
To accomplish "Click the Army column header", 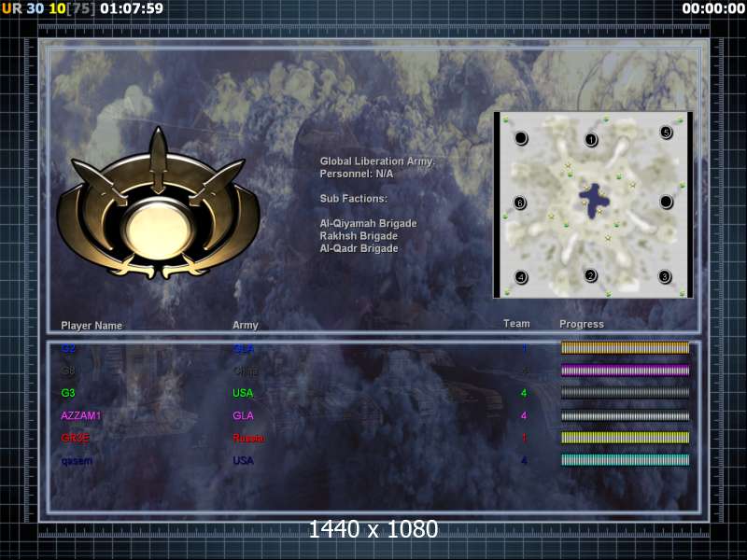I will 246,325.
